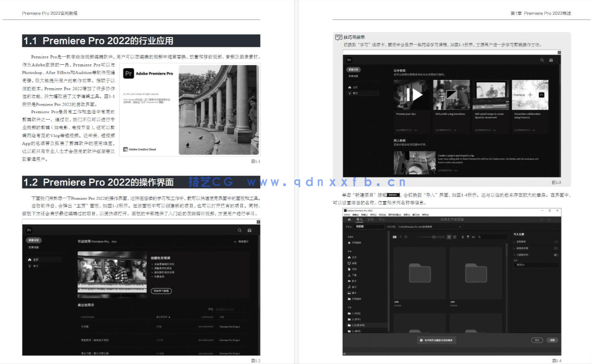Click the thumbnail size slider in the media browser

pos(433,237)
